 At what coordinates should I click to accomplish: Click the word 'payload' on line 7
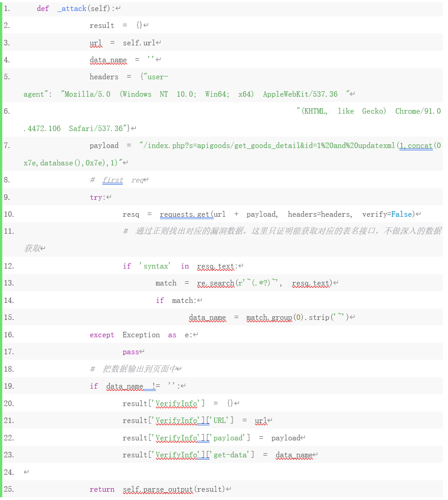(x=104, y=146)
